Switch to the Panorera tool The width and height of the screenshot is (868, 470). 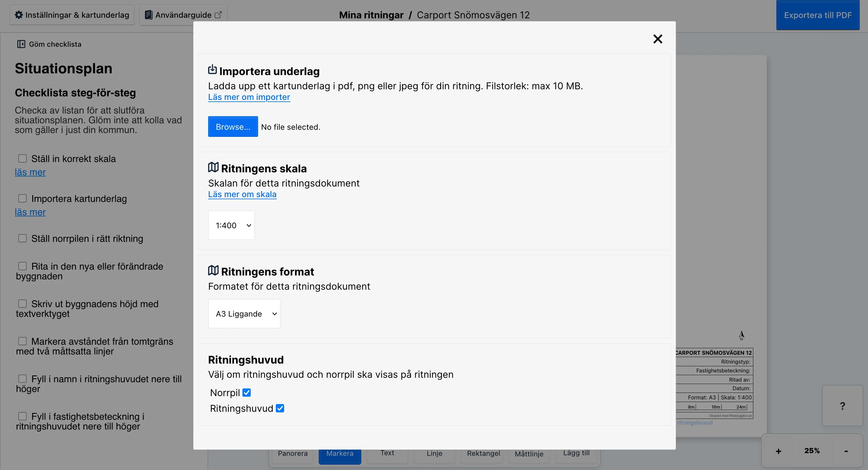pos(292,453)
